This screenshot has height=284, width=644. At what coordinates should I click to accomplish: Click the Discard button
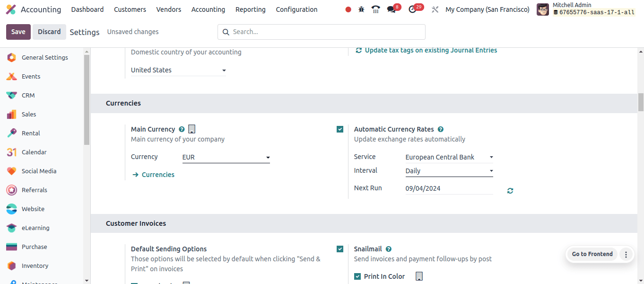tap(49, 32)
